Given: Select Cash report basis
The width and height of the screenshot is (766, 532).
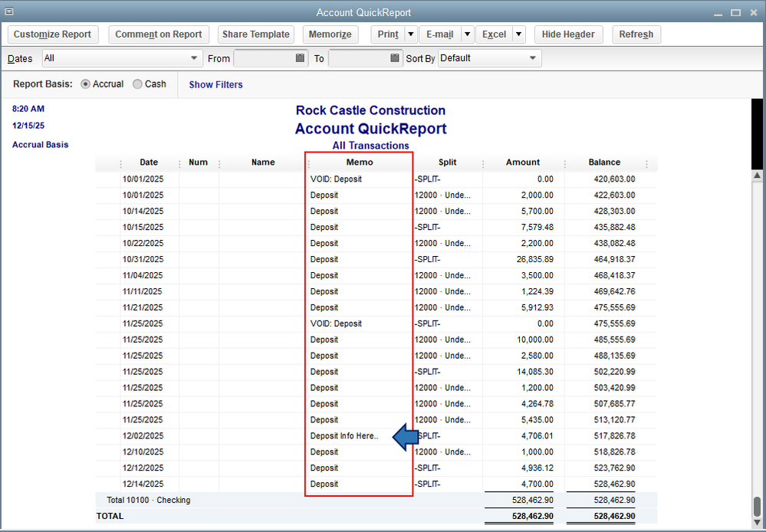Looking at the screenshot, I should [138, 84].
